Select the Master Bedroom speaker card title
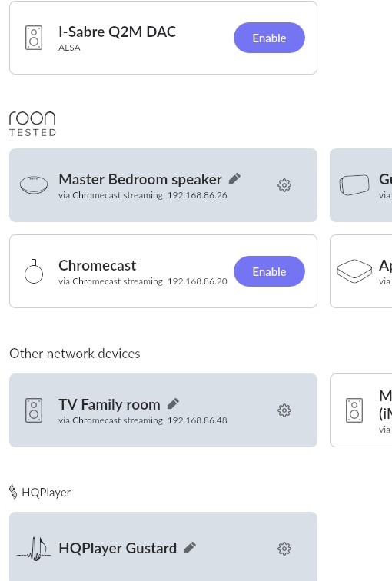The image size is (392, 581). pos(140,179)
